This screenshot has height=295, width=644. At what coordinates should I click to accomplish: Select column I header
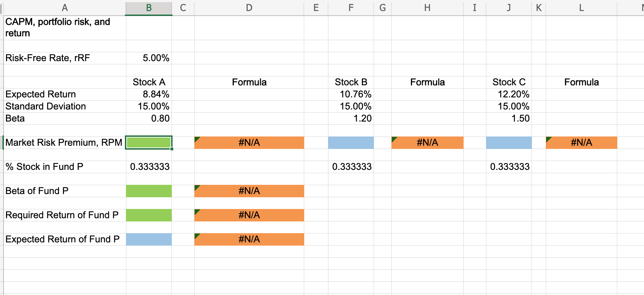tap(475, 7)
